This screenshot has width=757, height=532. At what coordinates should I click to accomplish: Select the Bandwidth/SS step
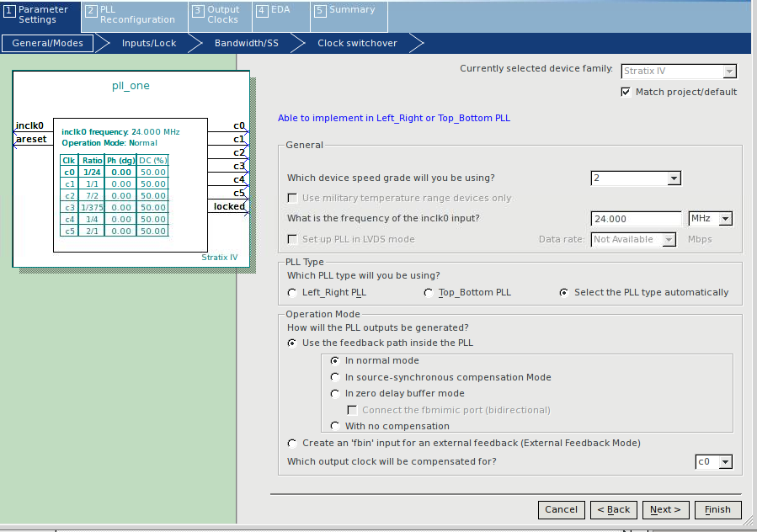[x=246, y=43]
